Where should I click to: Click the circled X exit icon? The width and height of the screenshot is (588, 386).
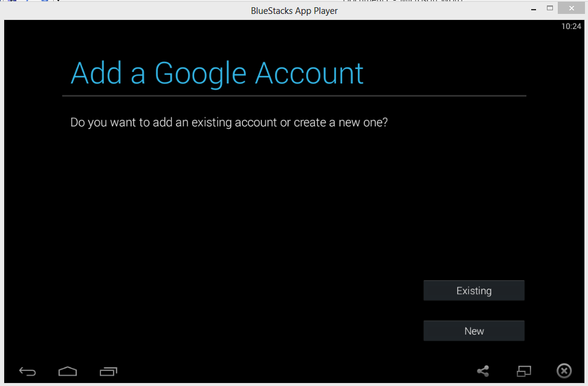[564, 371]
